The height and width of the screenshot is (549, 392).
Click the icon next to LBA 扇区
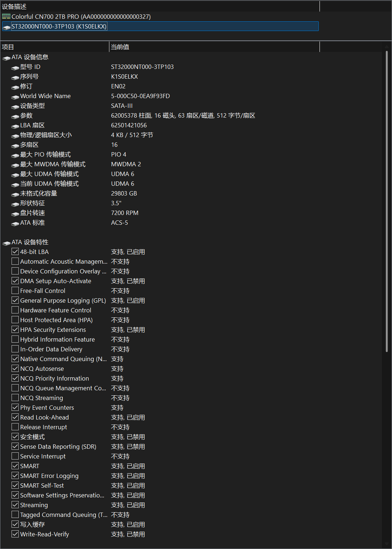15,126
